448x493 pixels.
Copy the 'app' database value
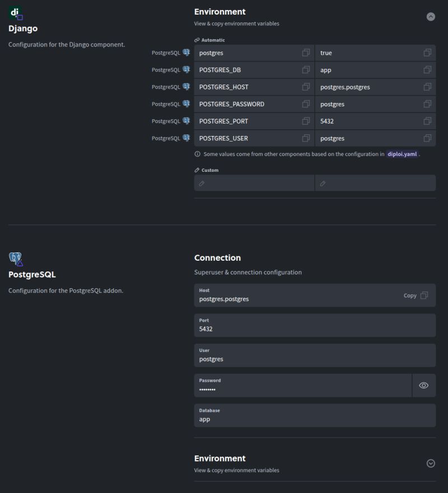[427, 70]
